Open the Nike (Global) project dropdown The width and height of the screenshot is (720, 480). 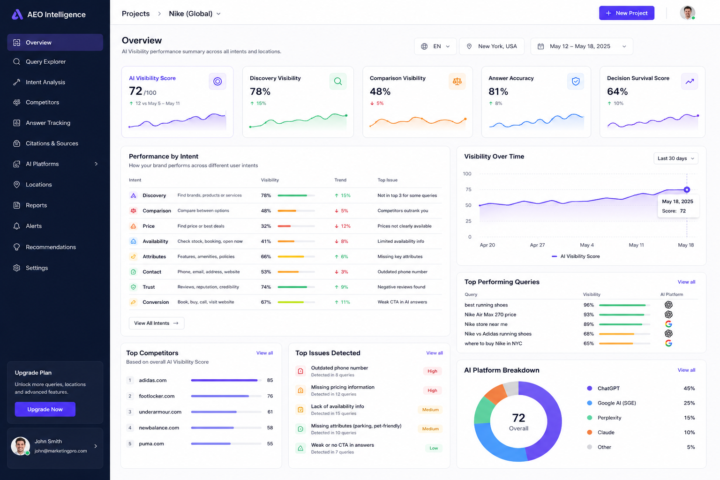click(x=195, y=14)
